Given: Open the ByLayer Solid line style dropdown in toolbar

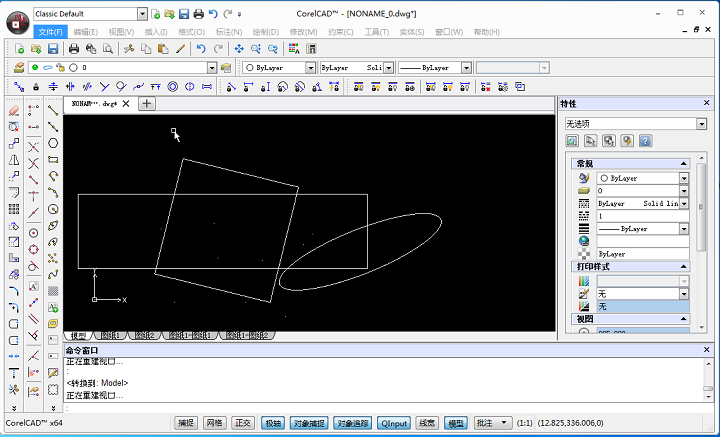Looking at the screenshot, I should point(388,68).
